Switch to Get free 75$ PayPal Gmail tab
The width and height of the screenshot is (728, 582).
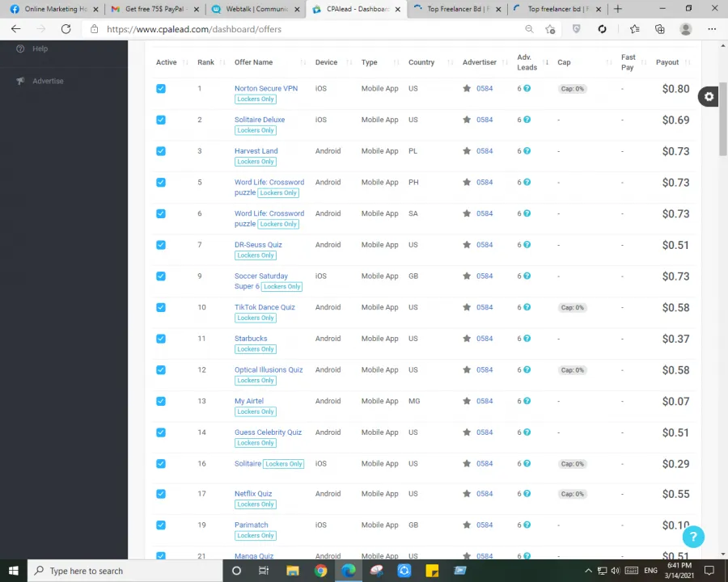[x=154, y=9]
